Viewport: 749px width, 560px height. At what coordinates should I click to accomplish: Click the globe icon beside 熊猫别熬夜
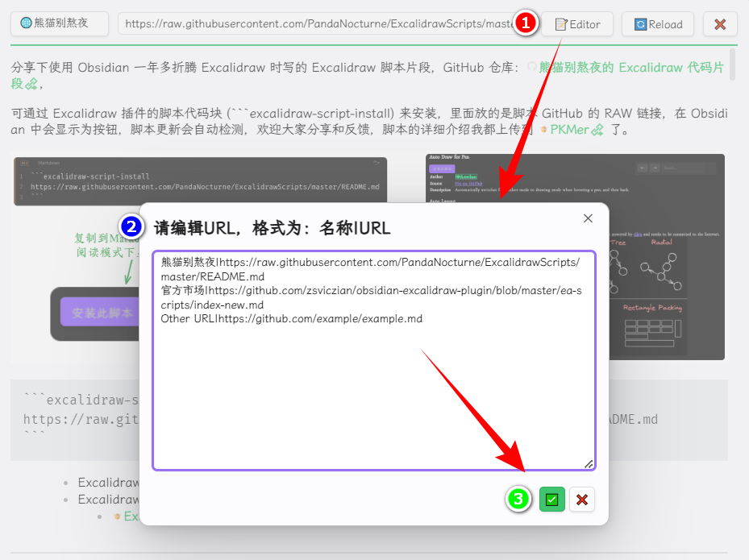pyautogui.click(x=27, y=23)
